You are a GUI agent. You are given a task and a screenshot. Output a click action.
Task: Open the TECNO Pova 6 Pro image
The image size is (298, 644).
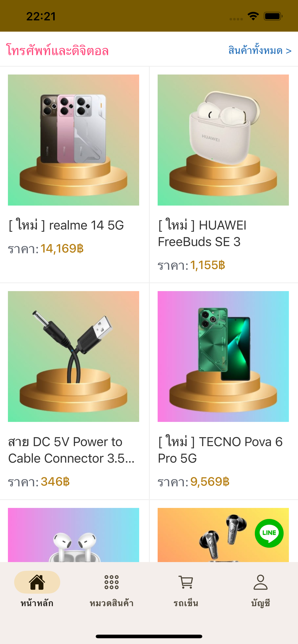(223, 356)
